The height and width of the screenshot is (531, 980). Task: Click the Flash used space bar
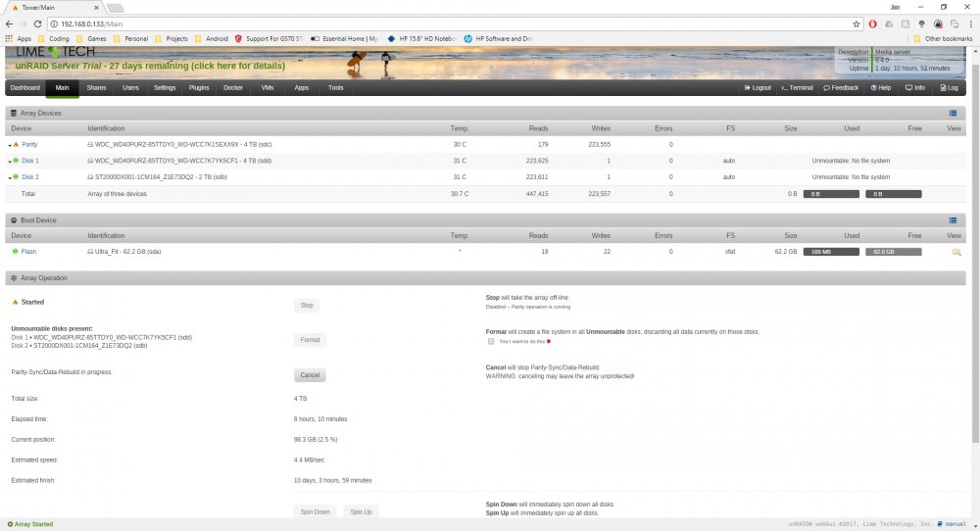(x=831, y=252)
